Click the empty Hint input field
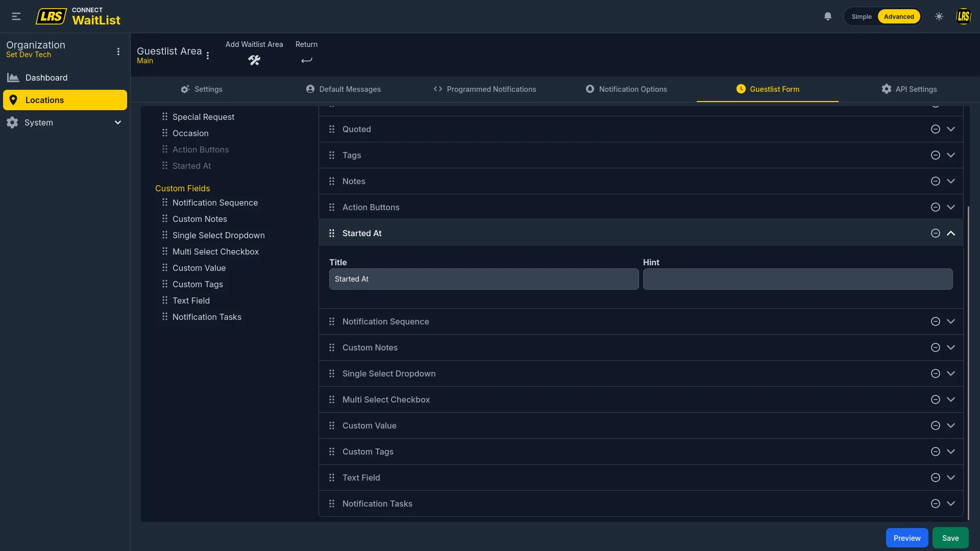980x551 pixels. (798, 279)
